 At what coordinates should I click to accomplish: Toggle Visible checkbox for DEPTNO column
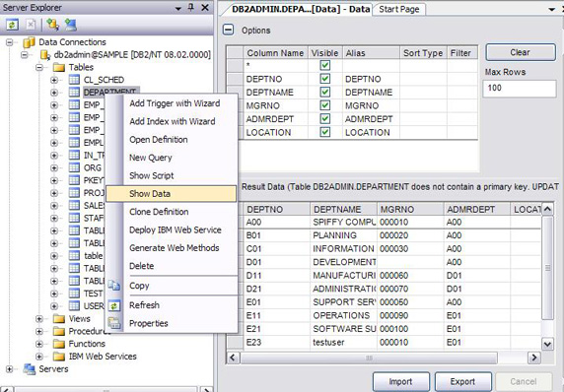pyautogui.click(x=325, y=79)
